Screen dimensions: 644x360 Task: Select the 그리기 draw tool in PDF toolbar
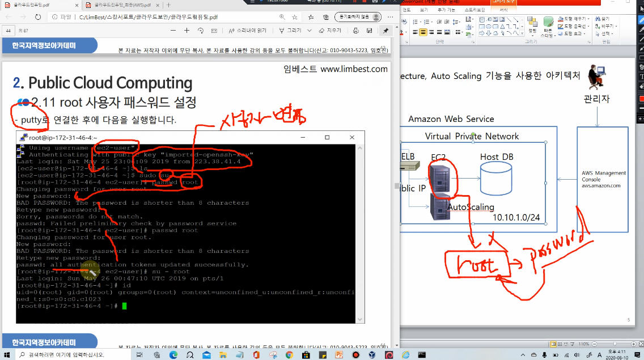tap(290, 31)
